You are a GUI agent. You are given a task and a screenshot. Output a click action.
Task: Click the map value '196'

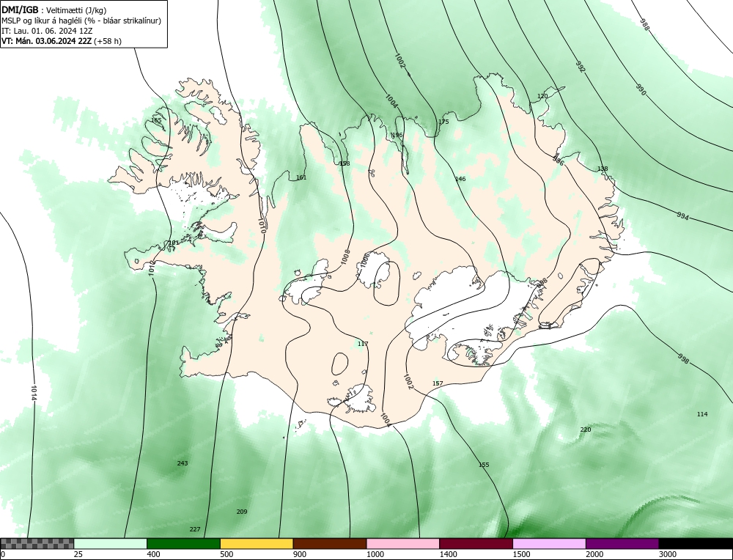coord(397,135)
